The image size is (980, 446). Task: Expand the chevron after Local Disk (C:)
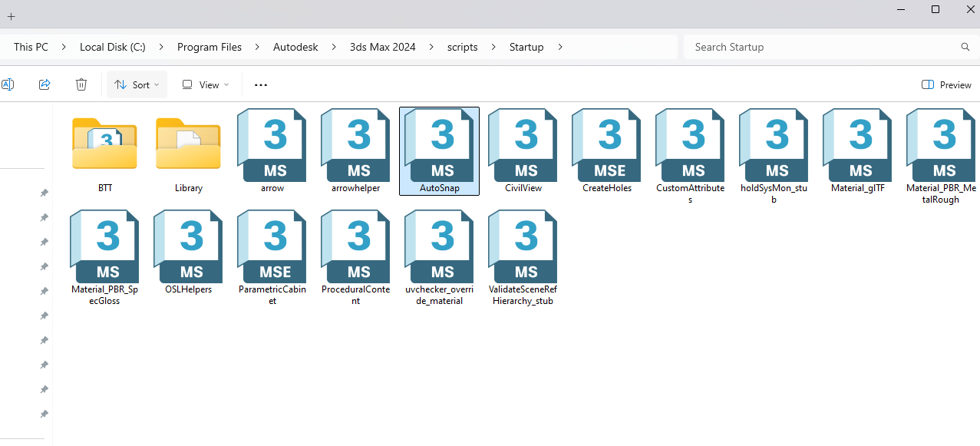161,47
